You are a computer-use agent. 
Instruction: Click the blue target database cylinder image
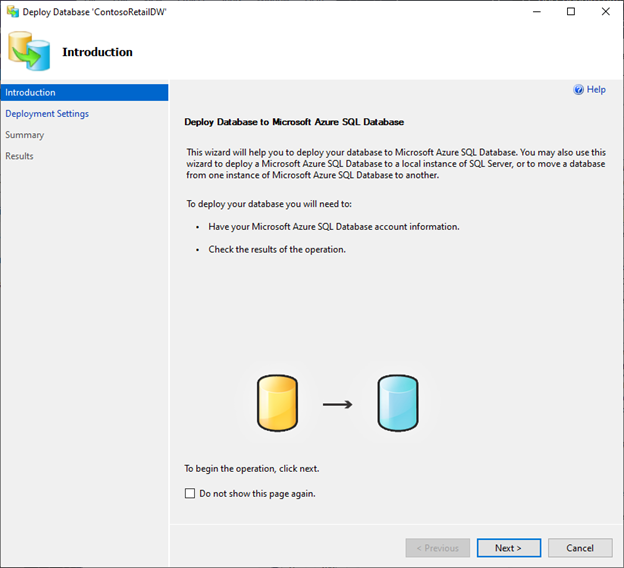398,403
